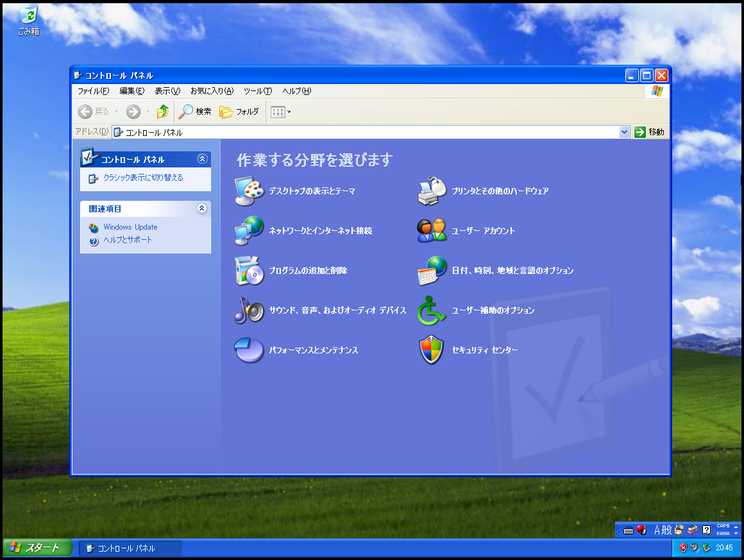
Task: Open the sound and audio devices speaker icon
Action: pos(249,310)
